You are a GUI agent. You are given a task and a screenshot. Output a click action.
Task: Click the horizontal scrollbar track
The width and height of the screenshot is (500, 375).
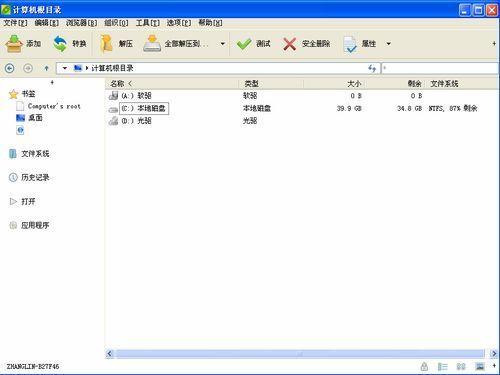coord(299,354)
